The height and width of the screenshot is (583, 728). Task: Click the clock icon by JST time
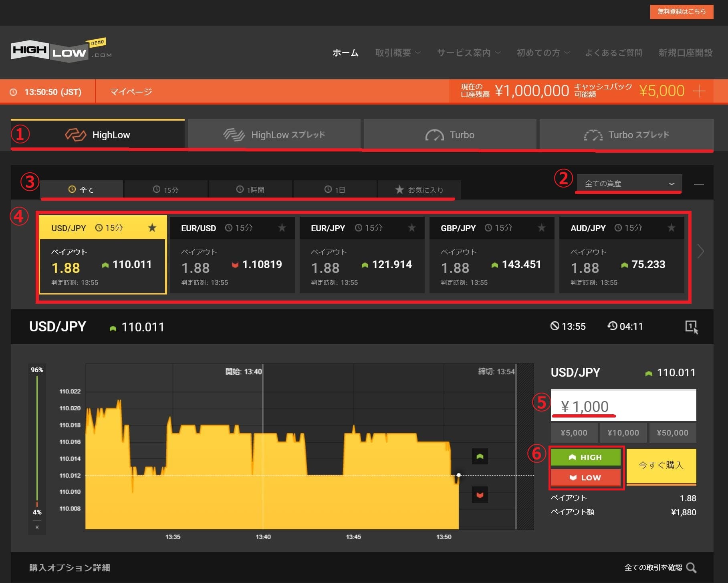[13, 92]
